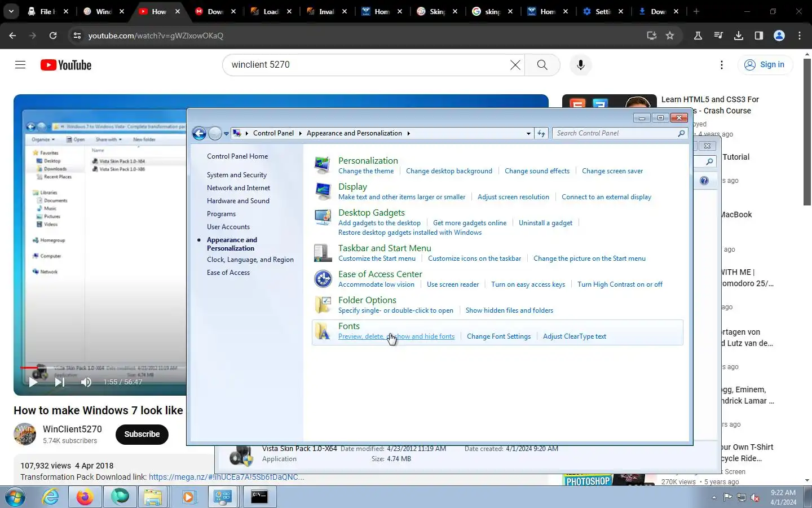
Task: Open the Windows Start orb
Action: click(15, 497)
